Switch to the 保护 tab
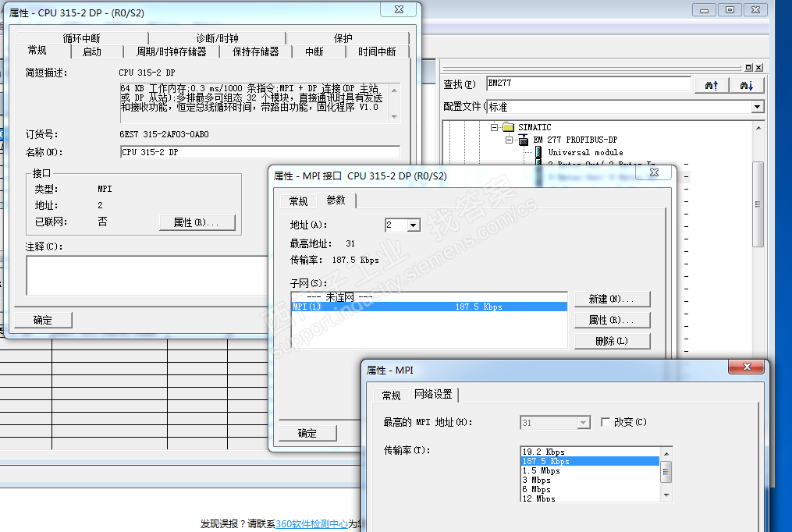Screen dimensions: 792x532 pyautogui.click(x=343, y=38)
